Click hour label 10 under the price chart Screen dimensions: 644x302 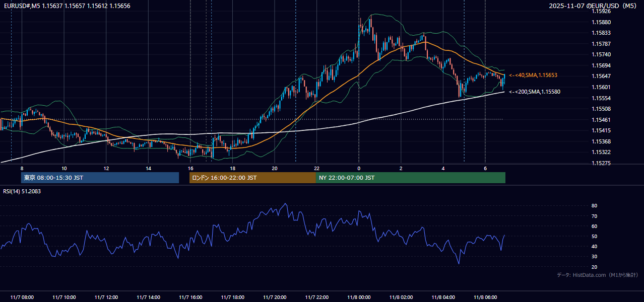click(64, 168)
